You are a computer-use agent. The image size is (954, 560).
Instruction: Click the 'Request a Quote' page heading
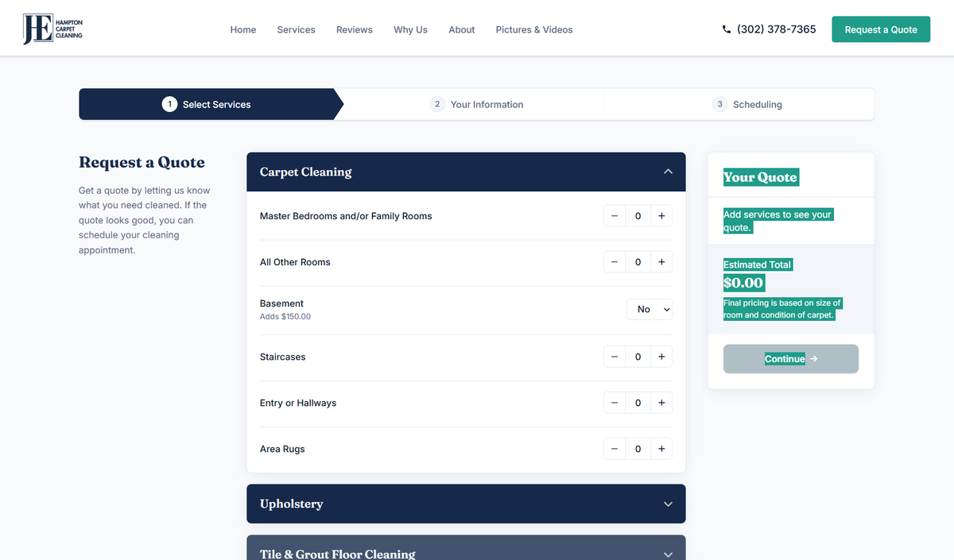[x=142, y=162]
